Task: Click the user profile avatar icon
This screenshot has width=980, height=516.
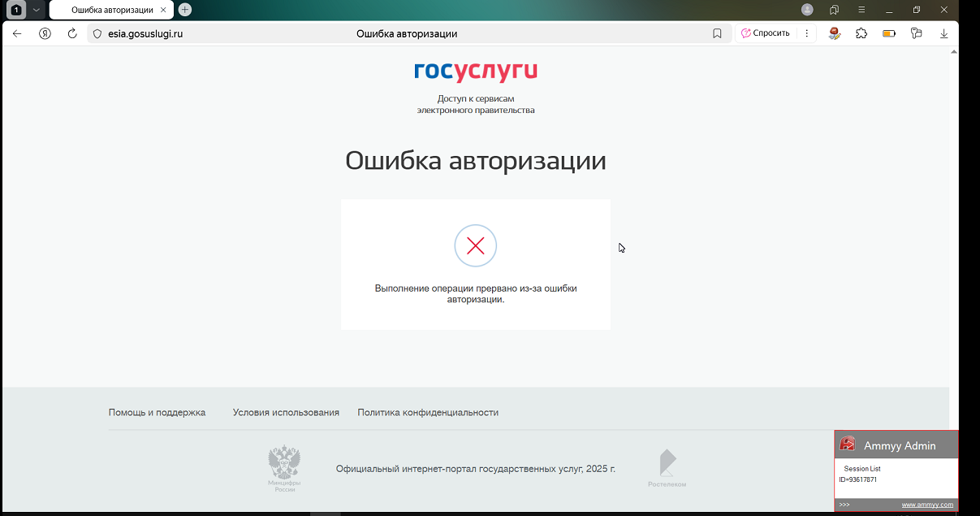Action: click(x=807, y=10)
